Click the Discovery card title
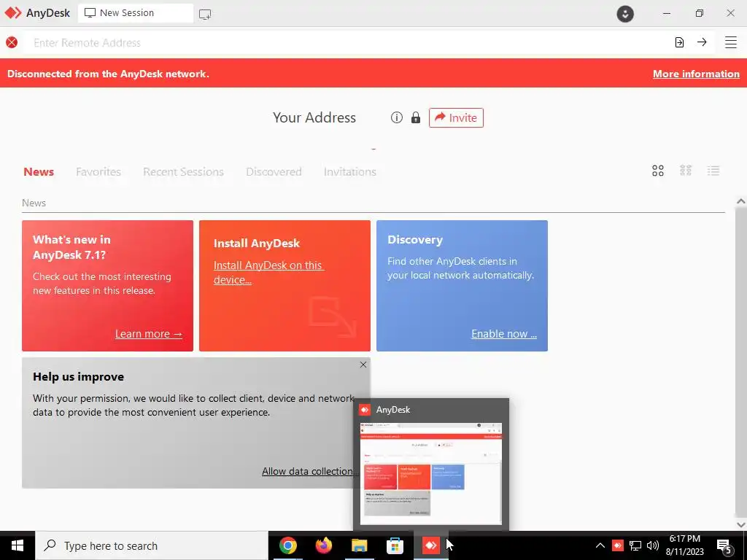Image resolution: width=747 pixels, height=560 pixels. (415, 239)
